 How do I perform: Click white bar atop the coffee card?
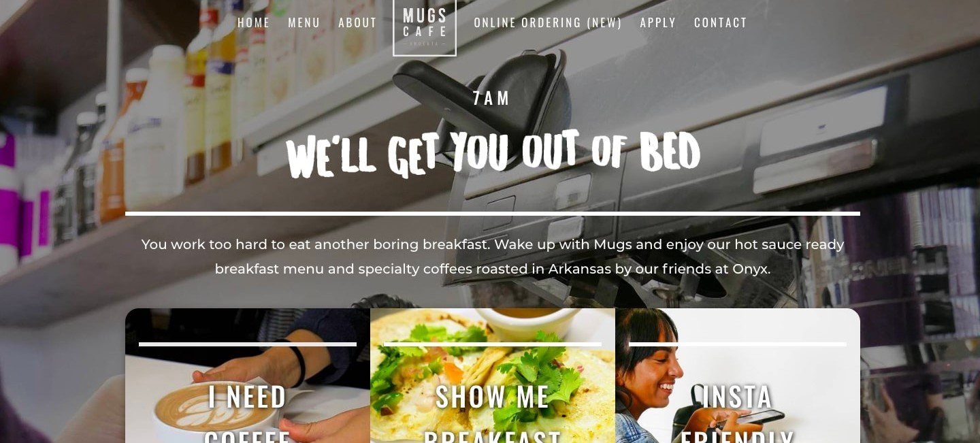248,344
